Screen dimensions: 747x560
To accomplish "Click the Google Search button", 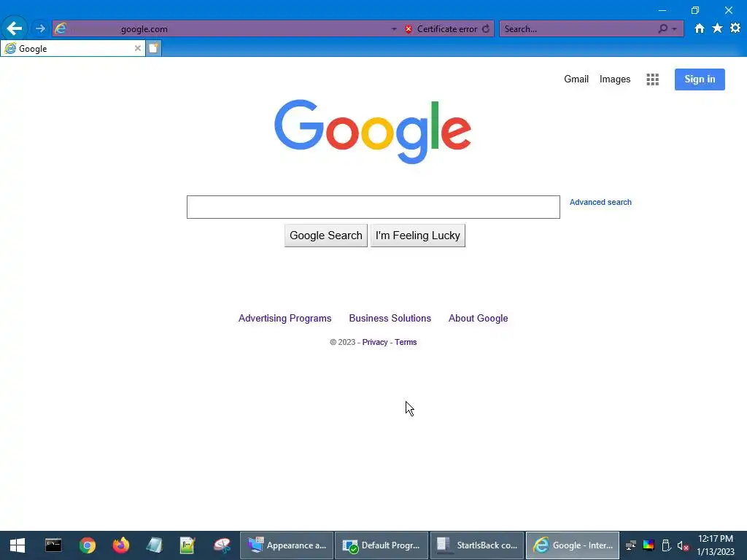I will coord(326,236).
